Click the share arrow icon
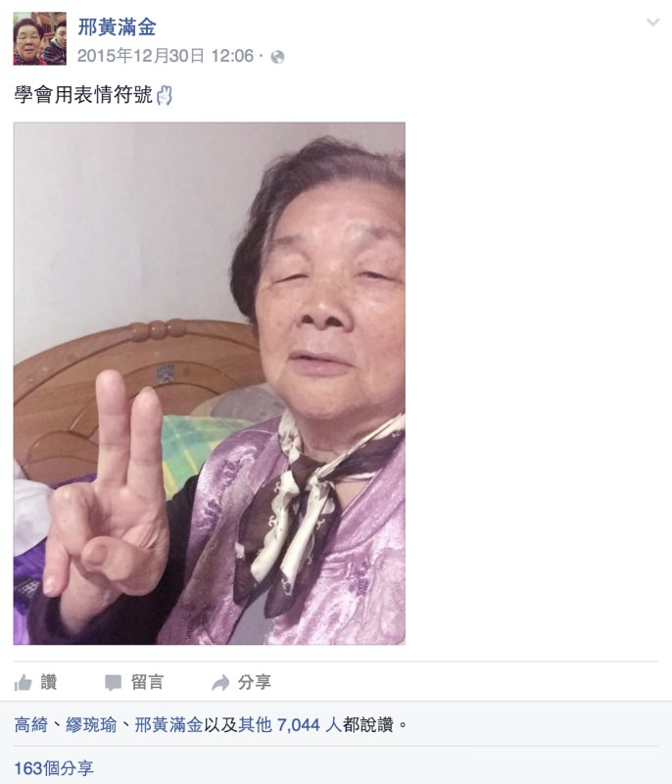This screenshot has width=672, height=784. 220,682
